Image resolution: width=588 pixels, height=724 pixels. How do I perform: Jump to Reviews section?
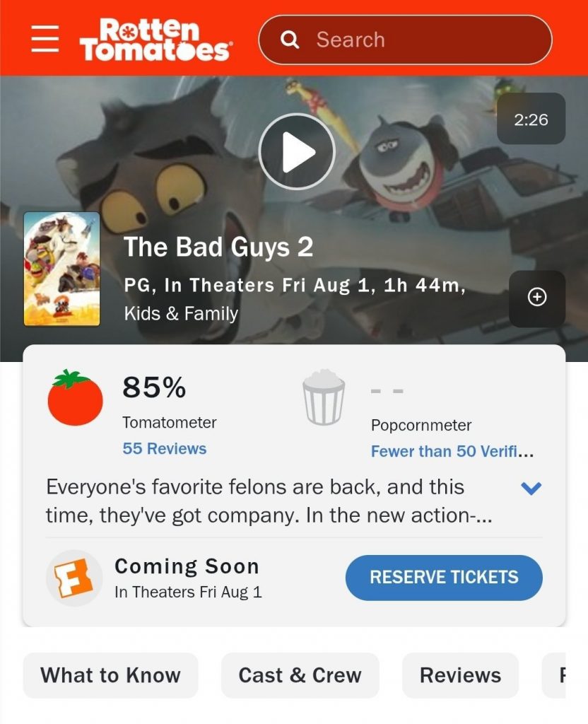(x=460, y=675)
